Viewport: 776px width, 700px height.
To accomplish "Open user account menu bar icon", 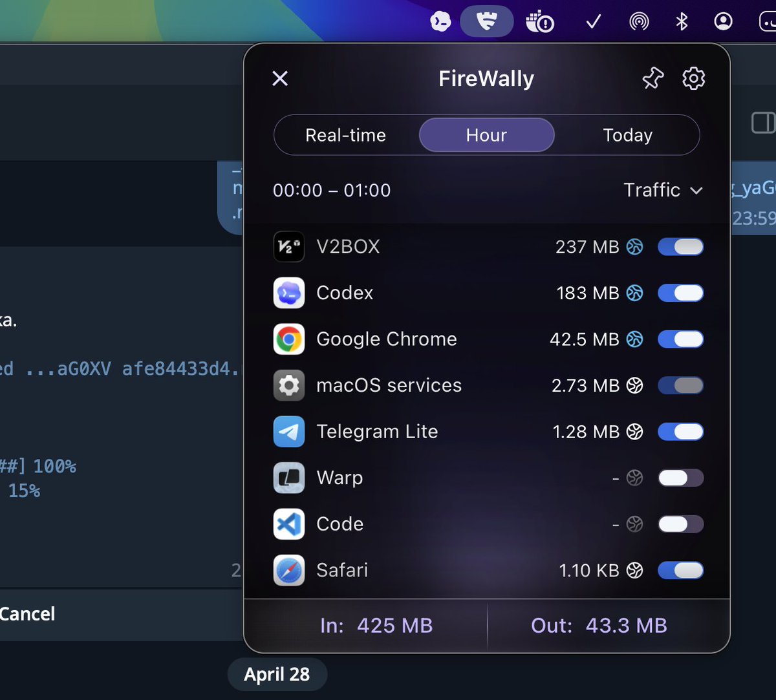I will point(723,22).
